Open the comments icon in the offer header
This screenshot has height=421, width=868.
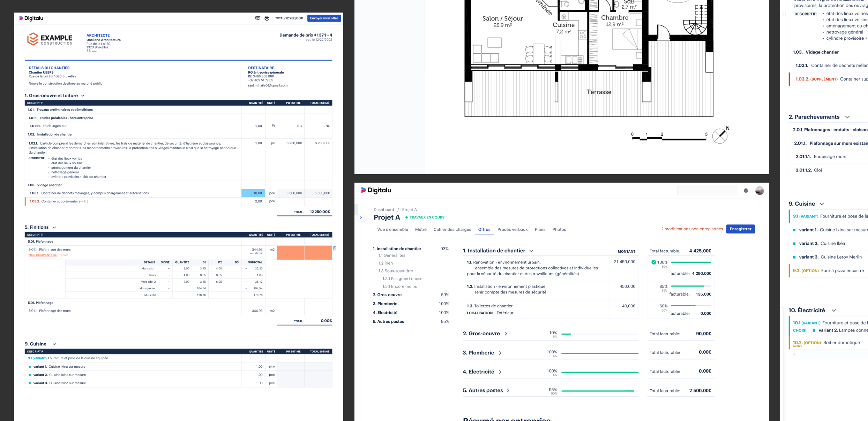point(257,18)
